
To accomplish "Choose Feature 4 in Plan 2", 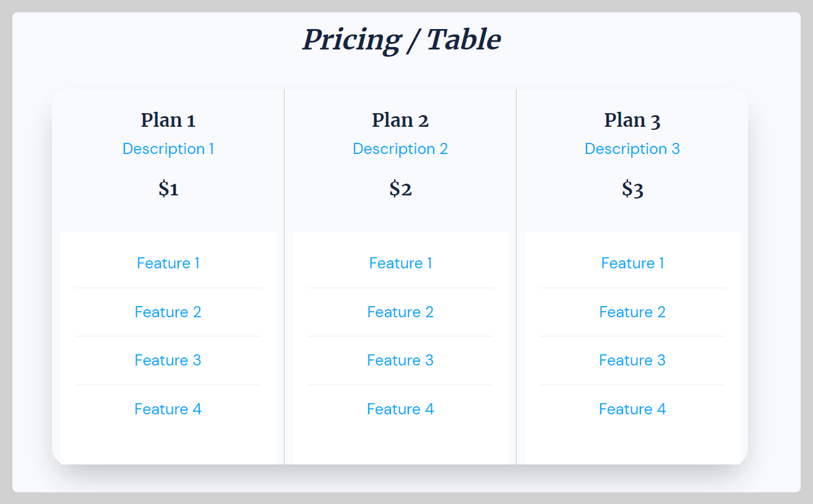I will click(400, 409).
